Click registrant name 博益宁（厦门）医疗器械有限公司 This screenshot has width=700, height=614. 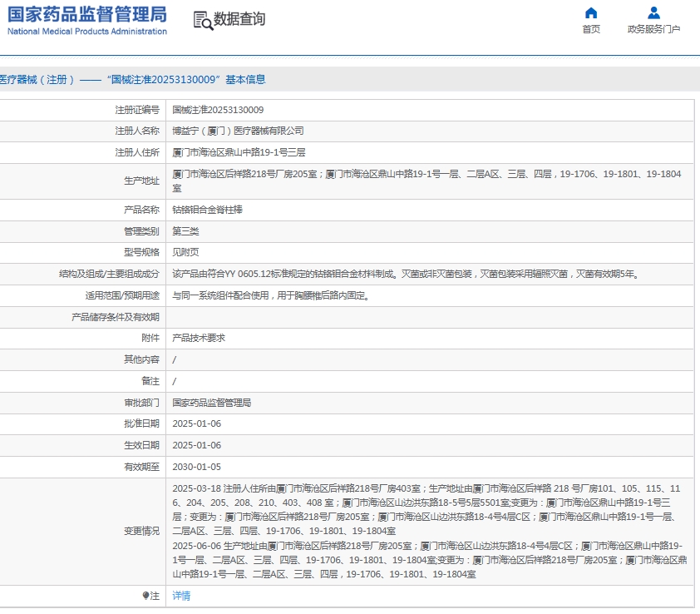[x=238, y=131]
